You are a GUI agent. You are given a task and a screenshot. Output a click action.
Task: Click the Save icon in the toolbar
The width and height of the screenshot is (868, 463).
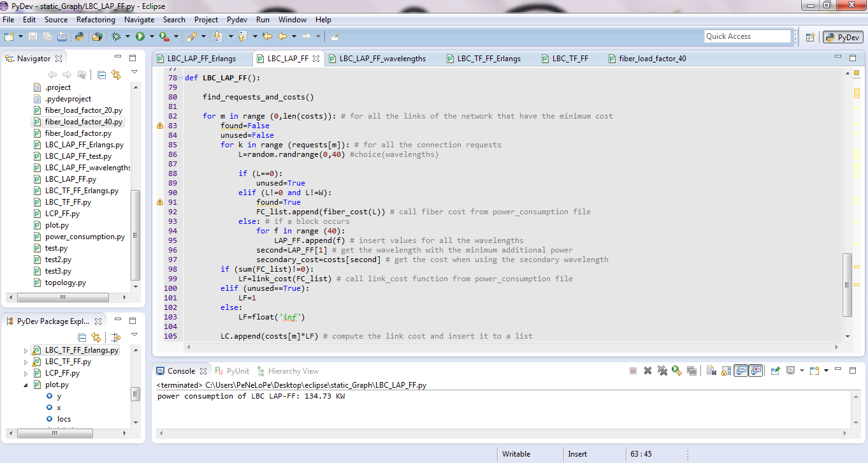click(33, 36)
